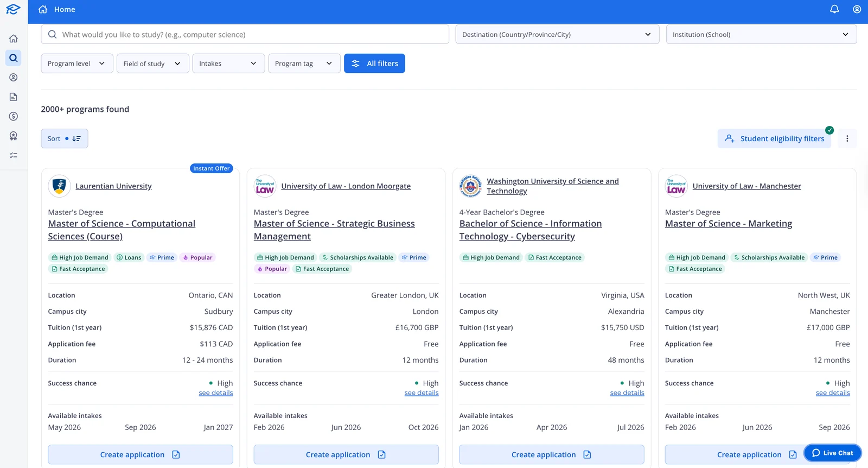Viewport: 868px width, 468px height.
Task: Open the award badge icon in sidebar
Action: (14, 136)
